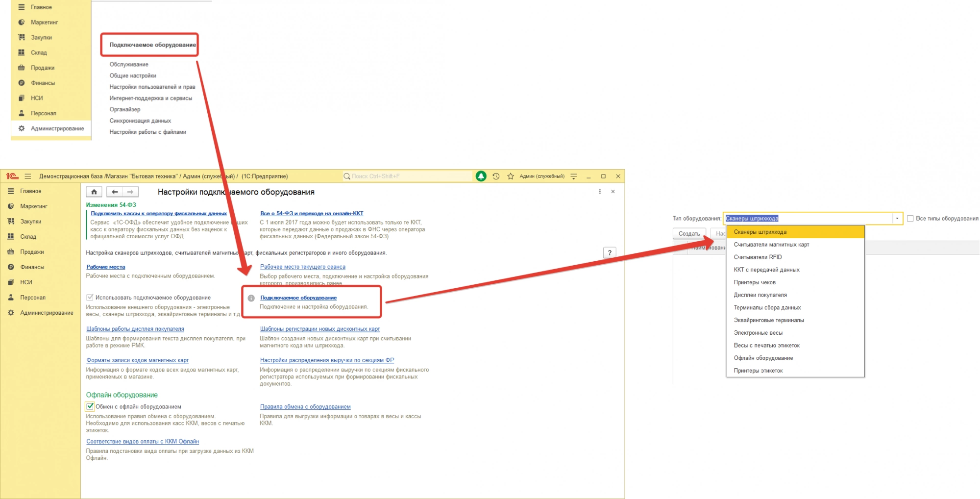Open the history clock icon in the title bar
980x499 pixels.
(496, 176)
